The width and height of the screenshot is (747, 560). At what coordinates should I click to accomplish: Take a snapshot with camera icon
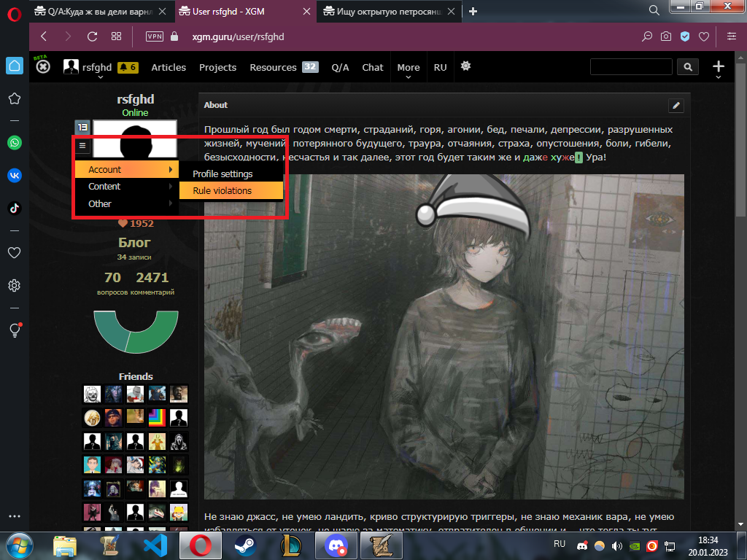[x=666, y=36]
